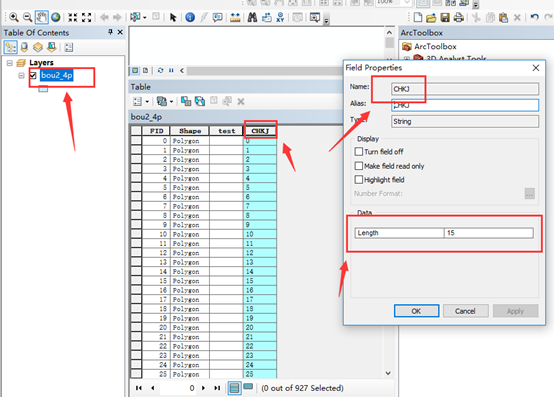This screenshot has width=554, height=397.
Task: Switch to Layout View button
Action: pos(145,70)
